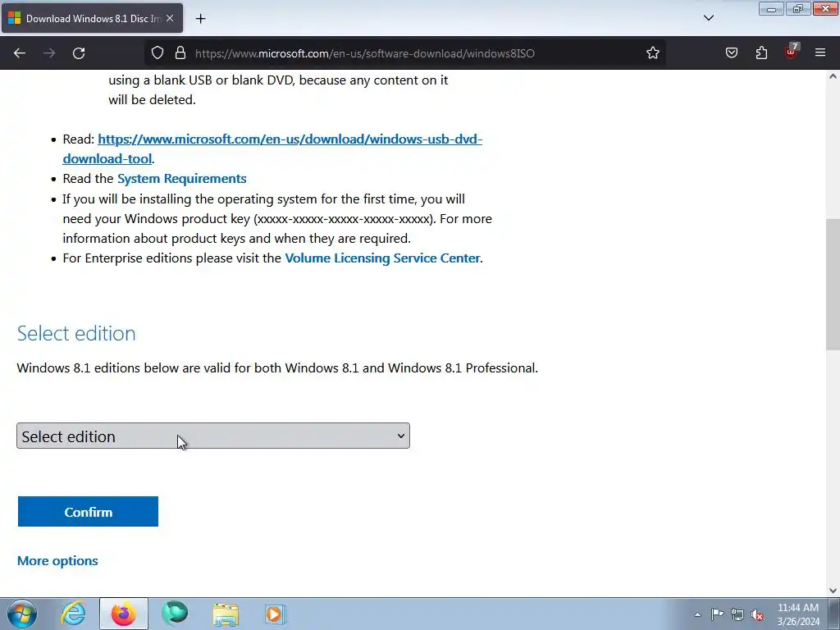Open the Firefox hamburger menu

820,52
